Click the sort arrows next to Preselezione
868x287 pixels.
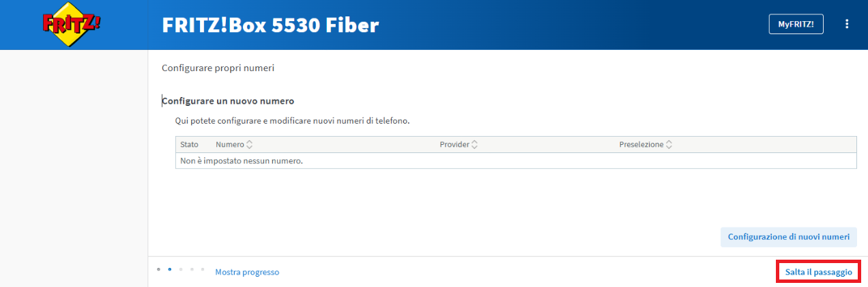[669, 144]
